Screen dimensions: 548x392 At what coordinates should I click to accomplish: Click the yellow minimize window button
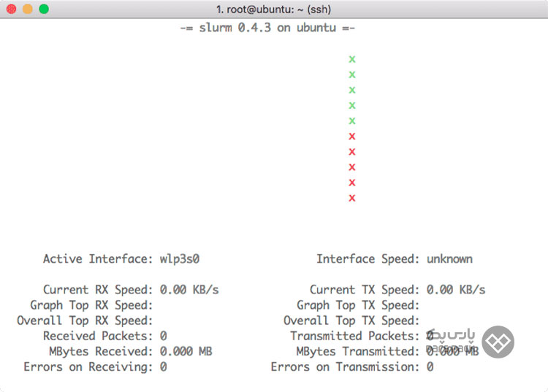(28, 9)
